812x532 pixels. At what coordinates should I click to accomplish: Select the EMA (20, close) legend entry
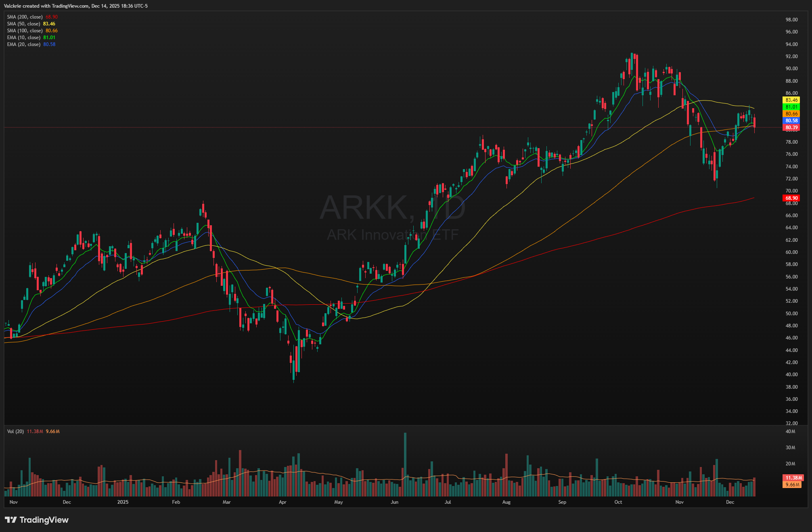pyautogui.click(x=23, y=44)
